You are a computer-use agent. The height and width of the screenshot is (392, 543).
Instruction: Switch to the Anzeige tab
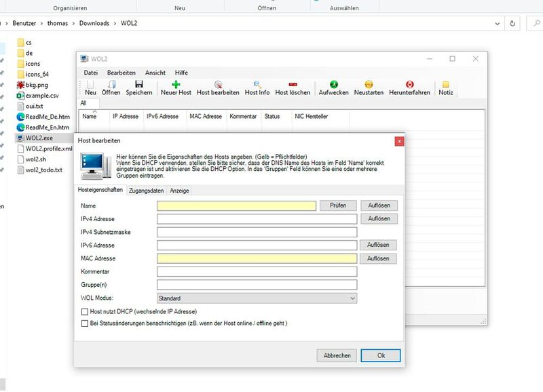pyautogui.click(x=179, y=191)
